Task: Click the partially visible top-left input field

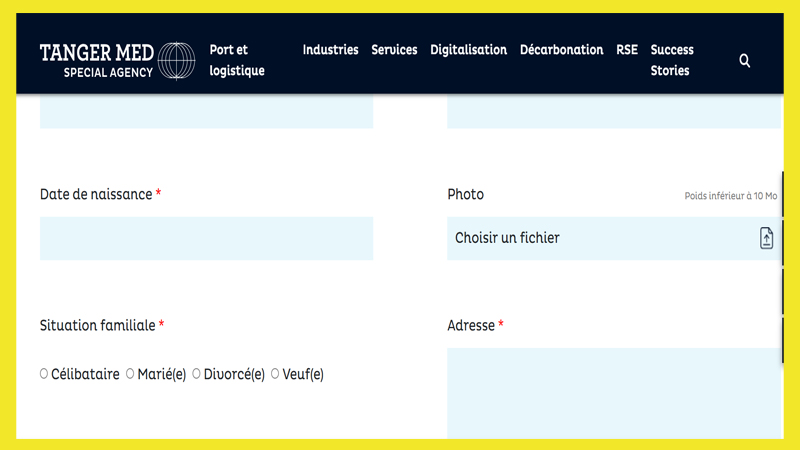Action: pyautogui.click(x=207, y=111)
